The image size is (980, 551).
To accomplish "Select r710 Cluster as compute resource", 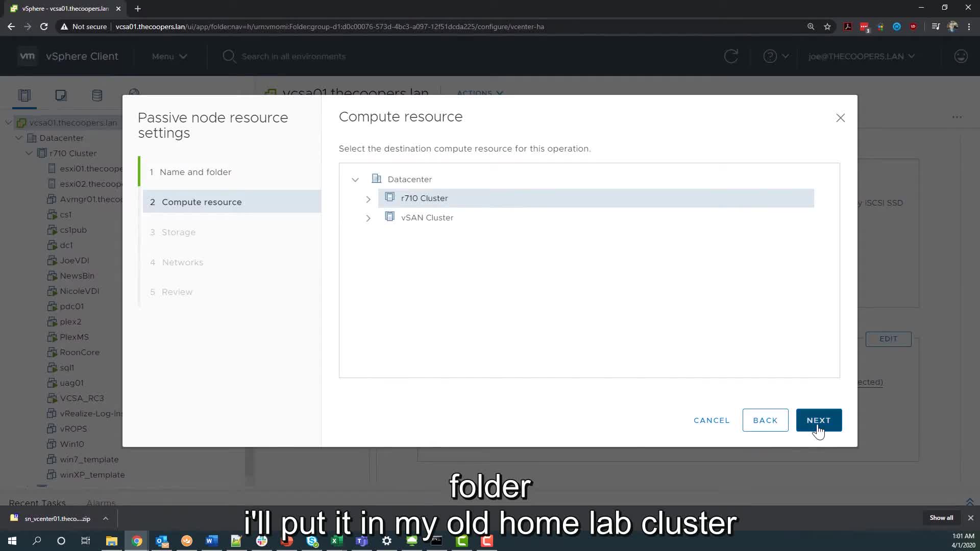I will point(596,198).
